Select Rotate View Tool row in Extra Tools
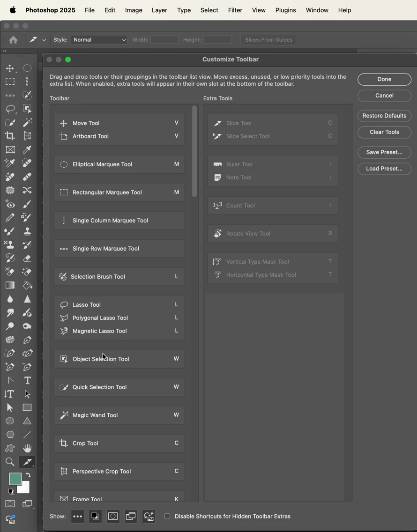 (x=273, y=233)
